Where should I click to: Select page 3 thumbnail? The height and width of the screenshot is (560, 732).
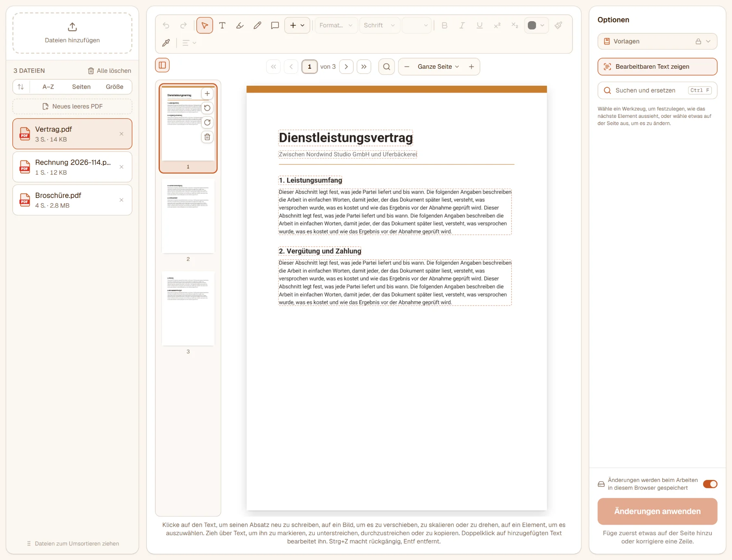188,308
